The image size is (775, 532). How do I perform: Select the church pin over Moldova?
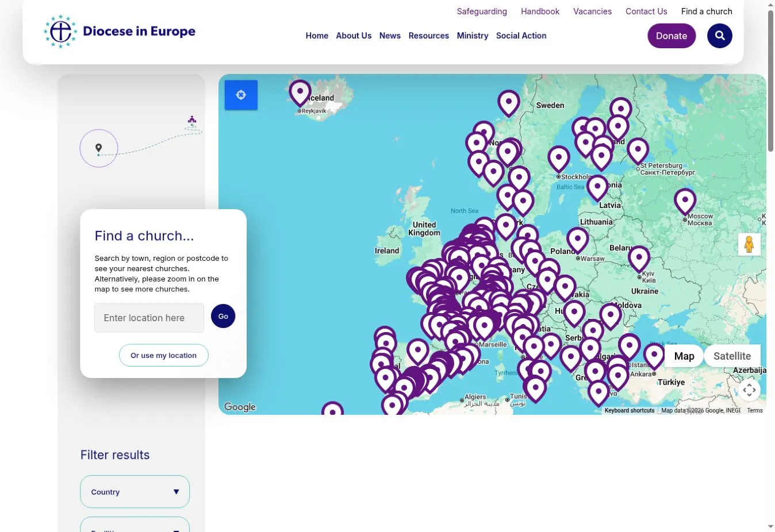611,317
